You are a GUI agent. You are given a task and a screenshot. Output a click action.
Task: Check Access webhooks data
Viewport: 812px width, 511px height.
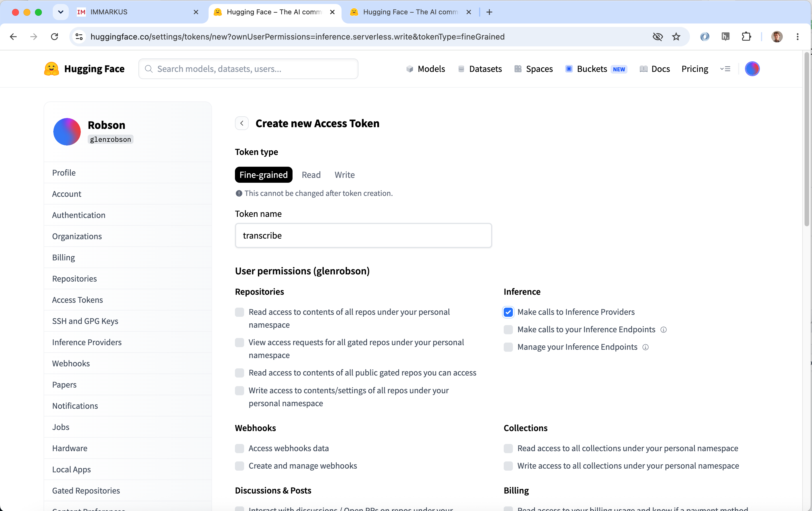coord(240,448)
